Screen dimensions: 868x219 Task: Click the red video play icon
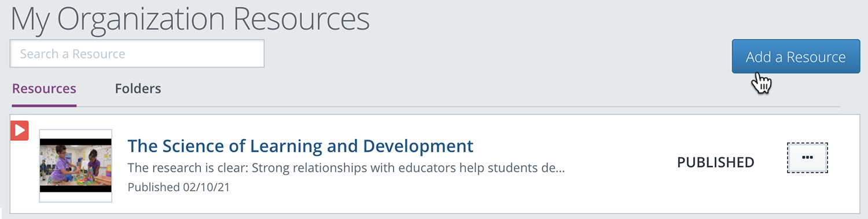click(x=20, y=131)
